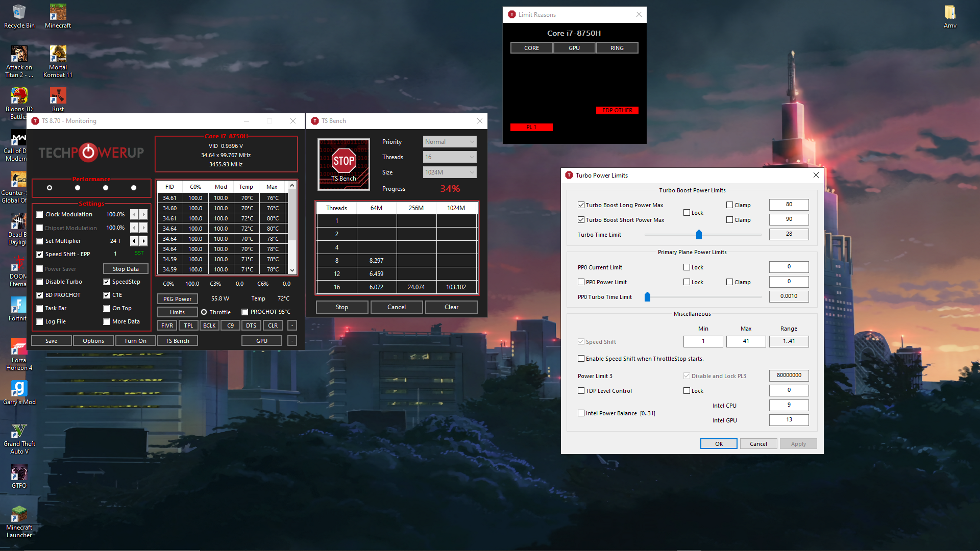Increase Set Multiplier with right arrow
Screen dimensions: 980x551
click(143, 241)
